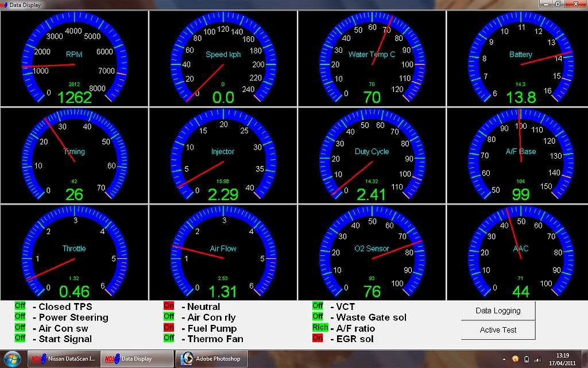The height and width of the screenshot is (368, 588).
Task: Show hidden system tray icons arrow
Action: pos(505,359)
